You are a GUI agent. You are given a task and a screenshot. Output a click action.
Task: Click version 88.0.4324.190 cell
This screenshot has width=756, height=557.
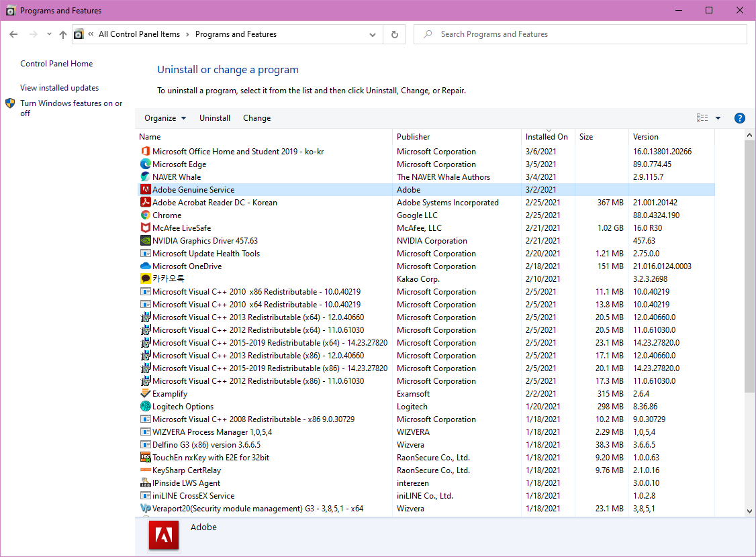[656, 215]
